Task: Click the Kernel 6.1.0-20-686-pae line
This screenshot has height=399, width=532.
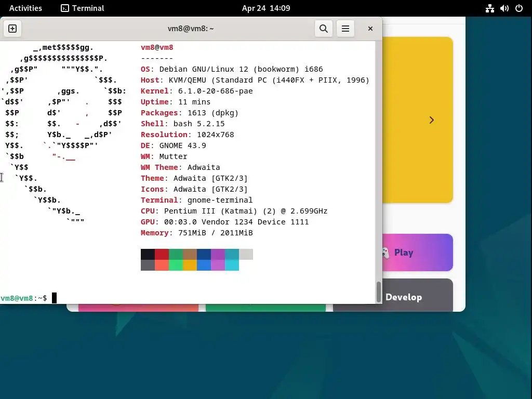Action: pos(197,91)
